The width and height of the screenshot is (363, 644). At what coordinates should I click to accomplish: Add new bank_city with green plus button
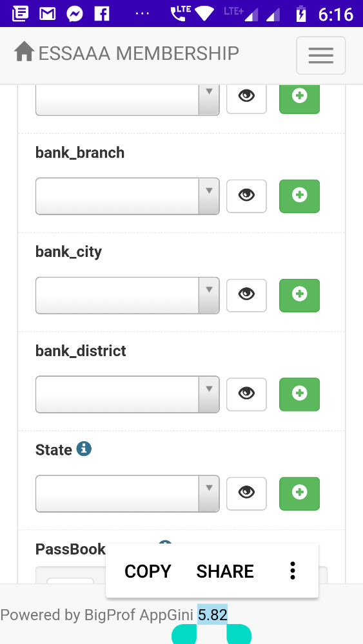point(299,295)
